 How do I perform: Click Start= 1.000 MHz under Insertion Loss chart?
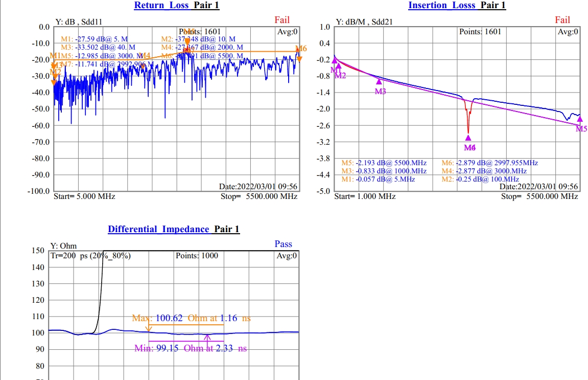[365, 196]
